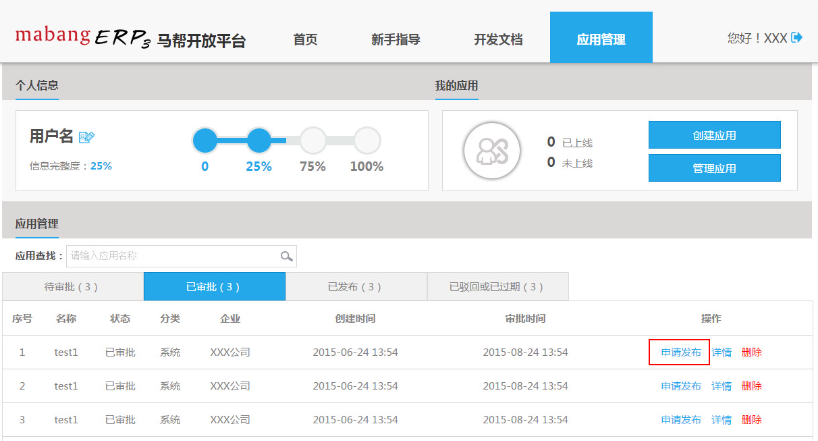Screen dimensions: 818x441
Task: Focus the 请输入应用名称 search field
Action: click(172, 256)
